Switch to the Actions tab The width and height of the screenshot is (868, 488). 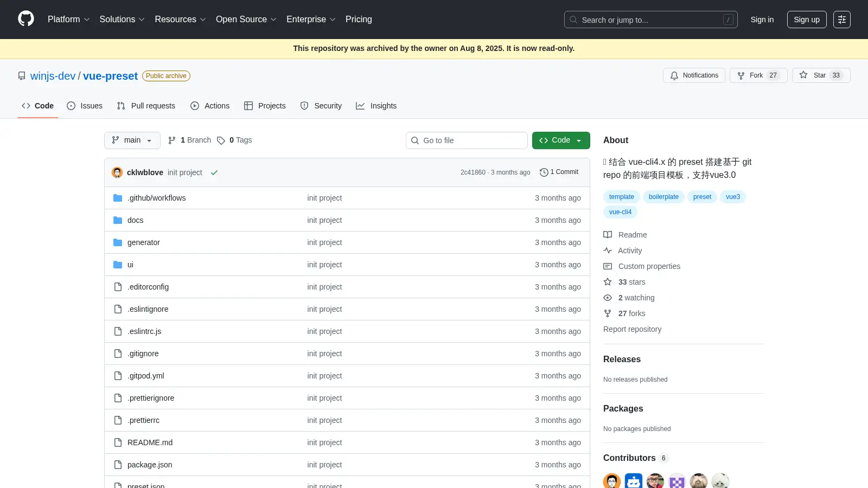tap(210, 106)
